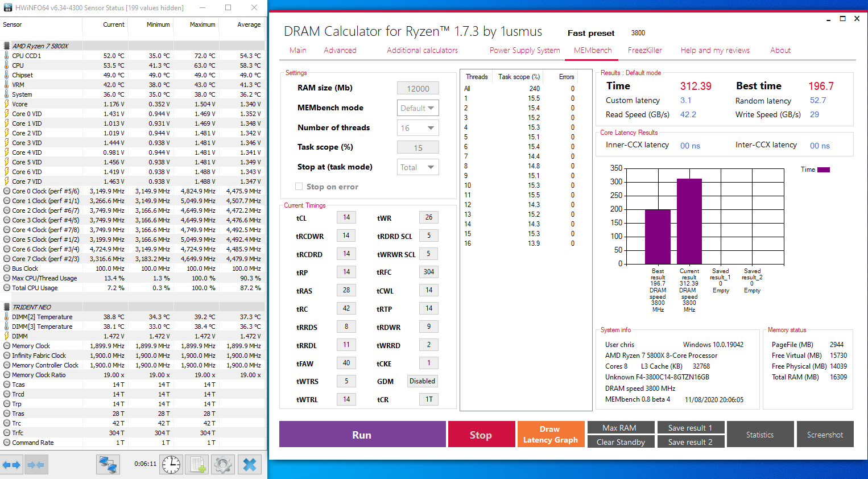
Task: Switch to the Advanced tab
Action: pos(340,50)
